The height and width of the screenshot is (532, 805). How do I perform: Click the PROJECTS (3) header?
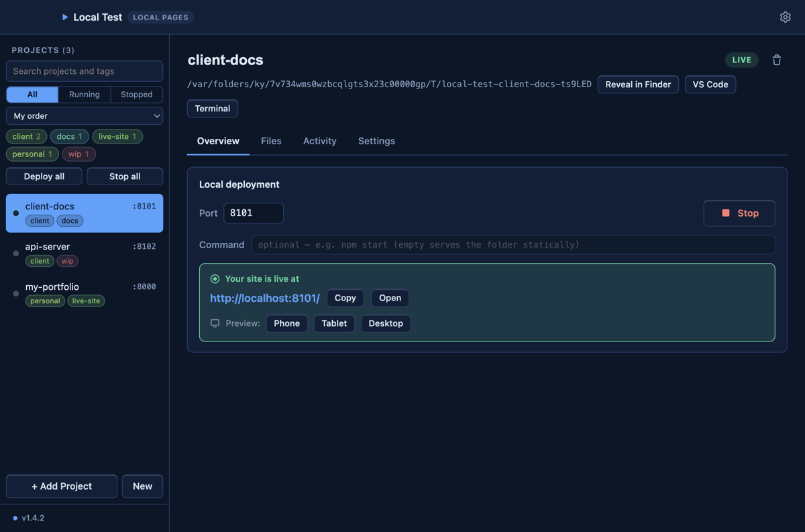pyautogui.click(x=43, y=50)
